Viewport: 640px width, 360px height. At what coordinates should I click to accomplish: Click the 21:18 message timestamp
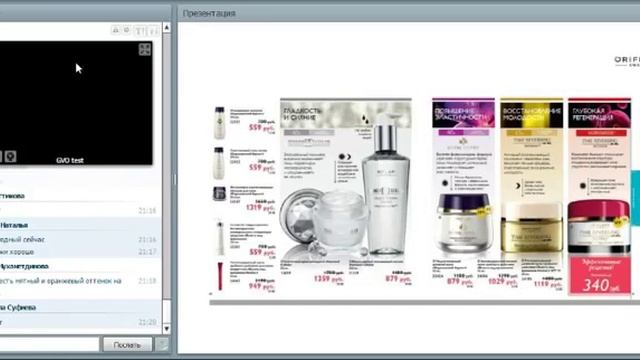(x=147, y=281)
